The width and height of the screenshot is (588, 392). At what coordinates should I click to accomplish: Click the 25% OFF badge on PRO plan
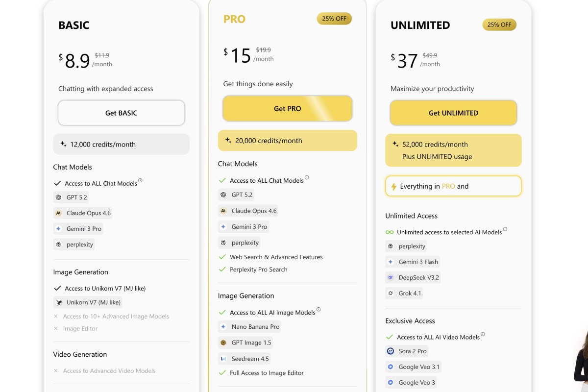(334, 19)
